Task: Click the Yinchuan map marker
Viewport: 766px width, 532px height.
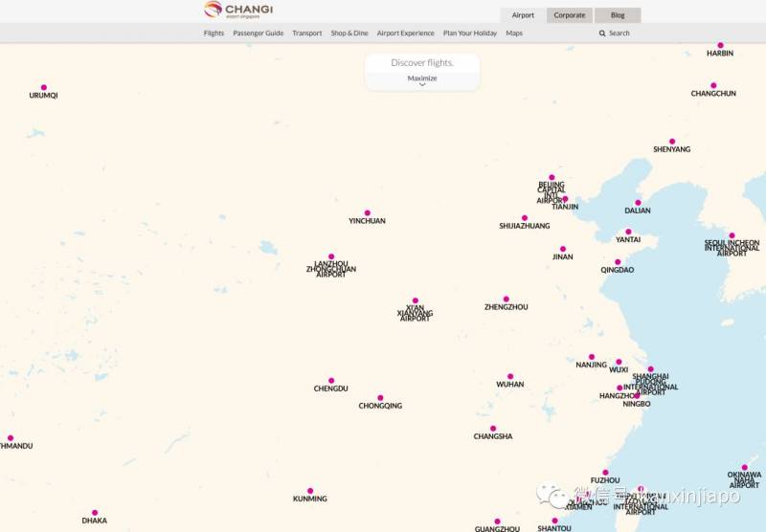Action: point(367,213)
